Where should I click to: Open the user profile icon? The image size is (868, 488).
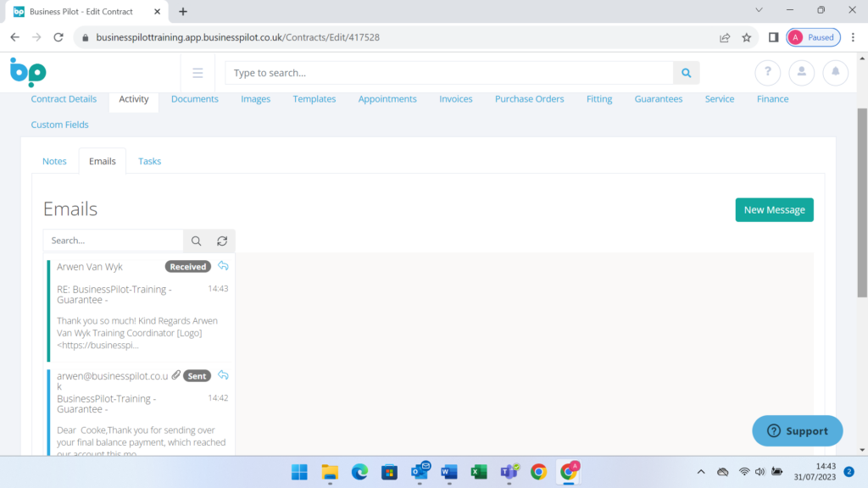point(802,73)
